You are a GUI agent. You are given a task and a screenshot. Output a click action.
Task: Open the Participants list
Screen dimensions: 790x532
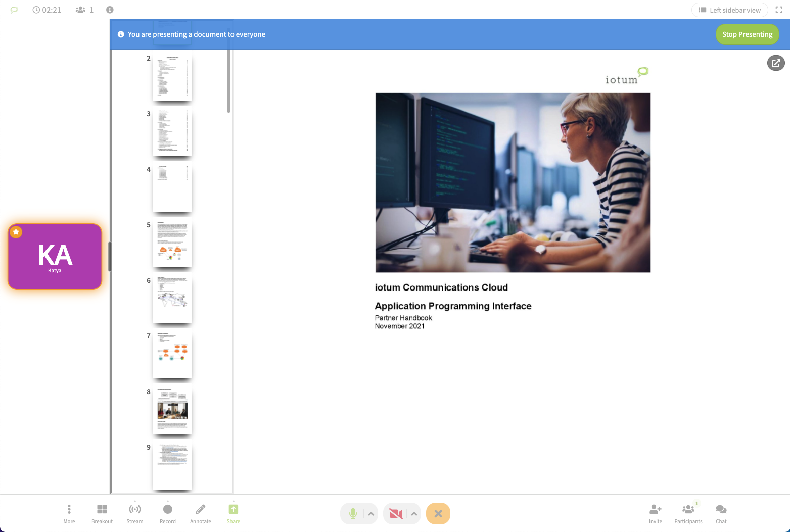pos(688,513)
